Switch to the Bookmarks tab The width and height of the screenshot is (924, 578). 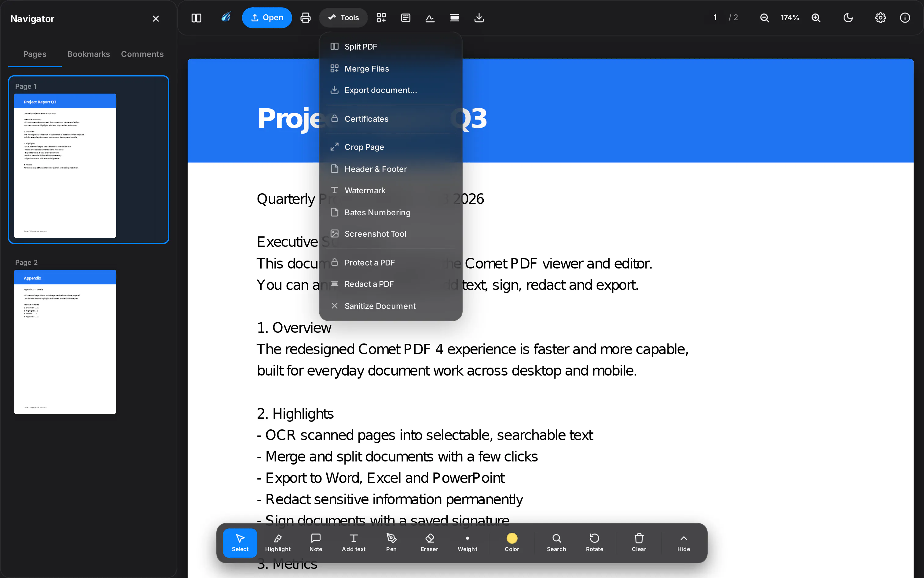(x=89, y=54)
